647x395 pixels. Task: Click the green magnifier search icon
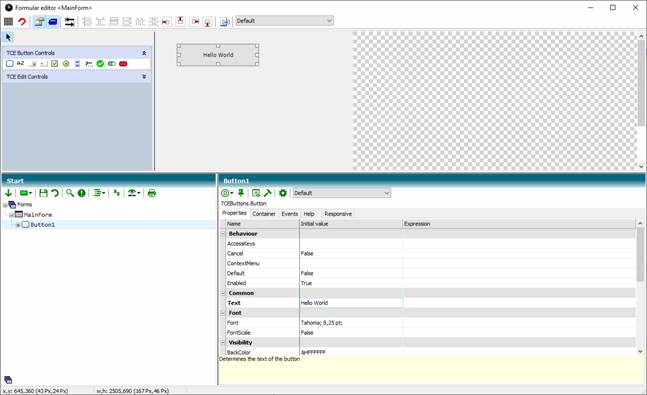[70, 193]
